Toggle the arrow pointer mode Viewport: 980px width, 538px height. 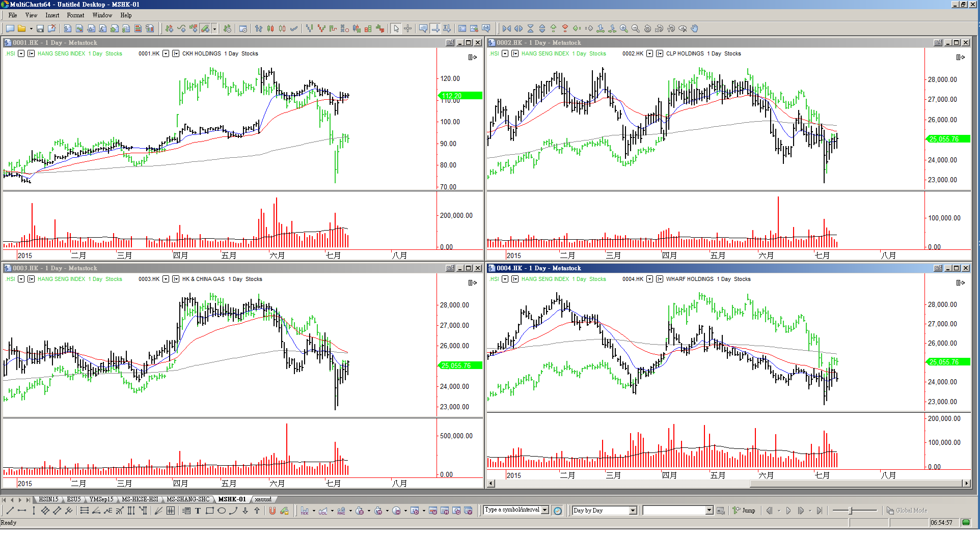click(396, 29)
